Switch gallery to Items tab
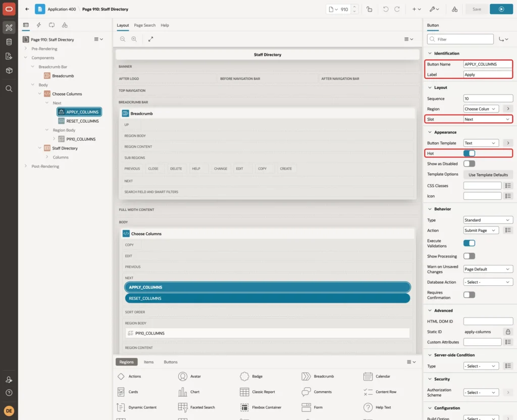 149,362
